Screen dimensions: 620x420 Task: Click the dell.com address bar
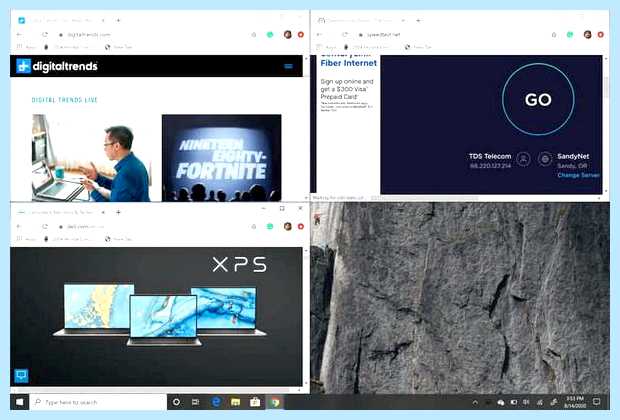coord(152,227)
